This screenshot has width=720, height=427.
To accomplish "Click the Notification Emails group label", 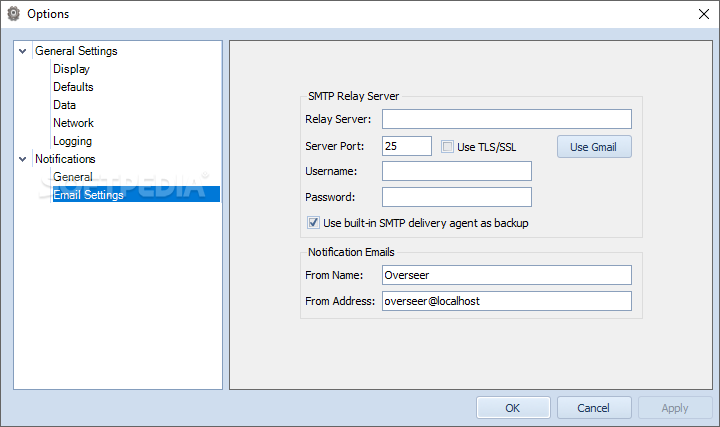I will [351, 252].
